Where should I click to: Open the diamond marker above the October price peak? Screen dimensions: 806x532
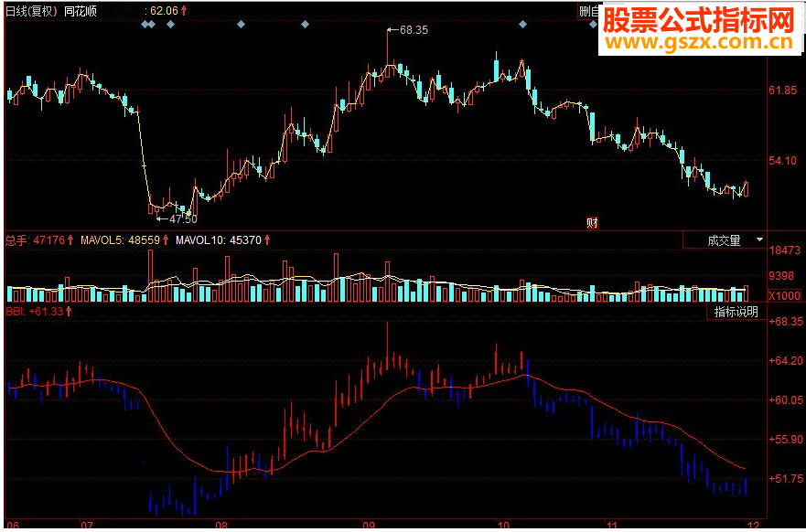point(522,24)
